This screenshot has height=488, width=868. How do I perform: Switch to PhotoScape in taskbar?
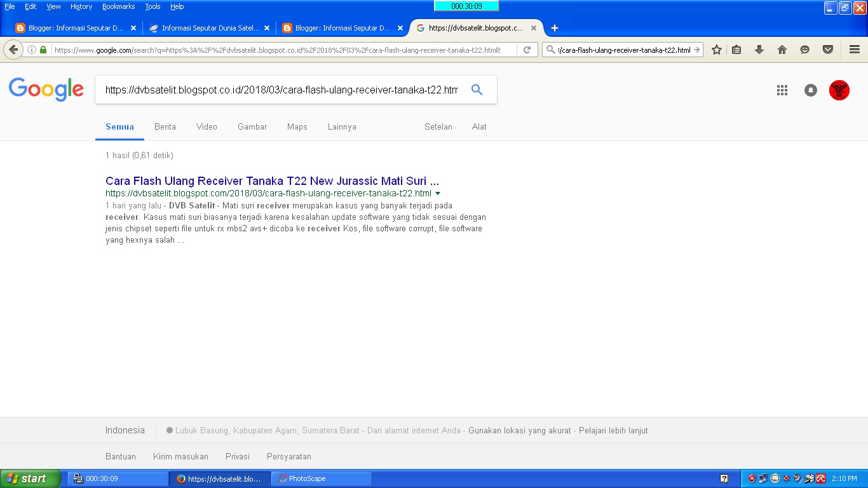tap(322, 478)
